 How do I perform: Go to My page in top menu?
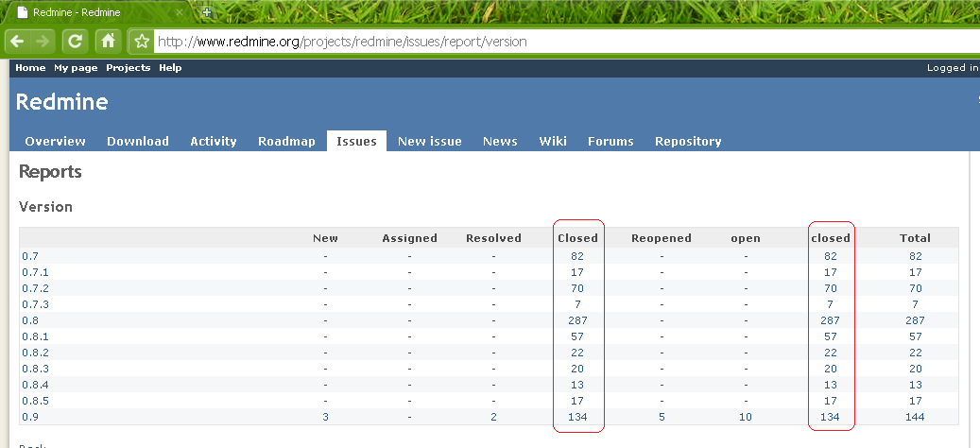[76, 67]
